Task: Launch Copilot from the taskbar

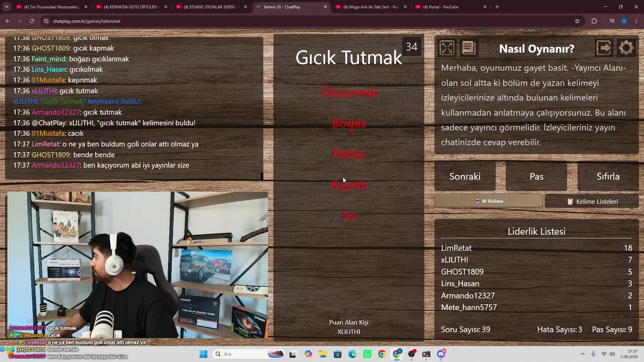Action: point(308,354)
